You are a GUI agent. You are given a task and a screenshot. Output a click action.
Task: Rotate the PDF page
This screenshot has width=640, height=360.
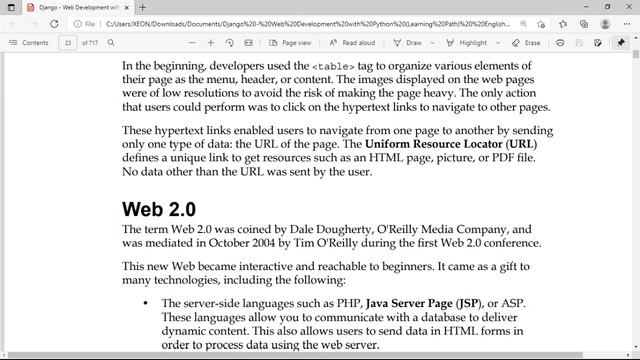229,43
